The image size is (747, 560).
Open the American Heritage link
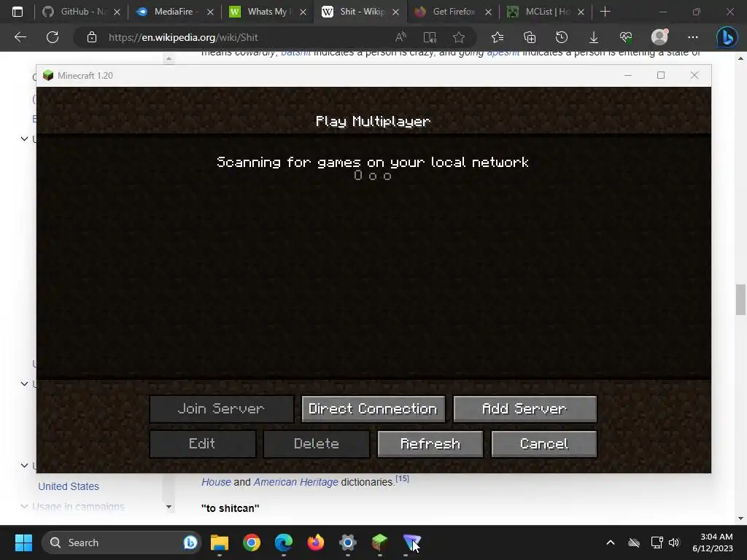point(296,482)
